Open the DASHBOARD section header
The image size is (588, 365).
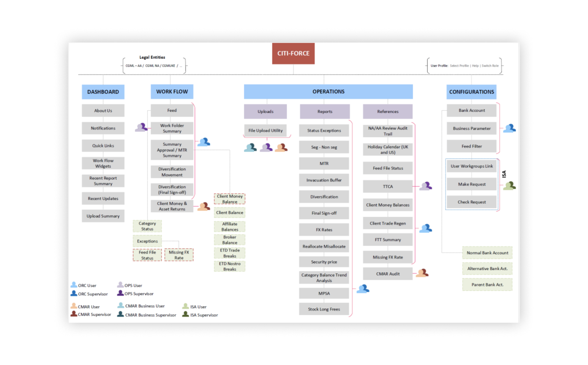[x=103, y=92]
